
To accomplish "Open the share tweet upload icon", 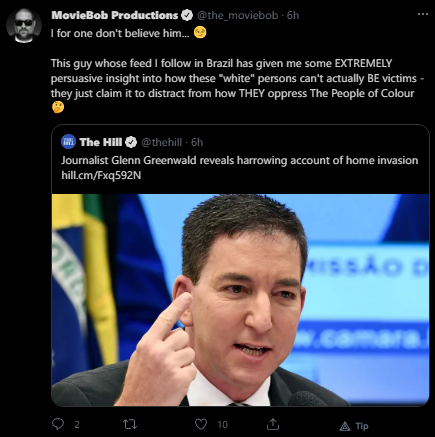I will [x=273, y=424].
